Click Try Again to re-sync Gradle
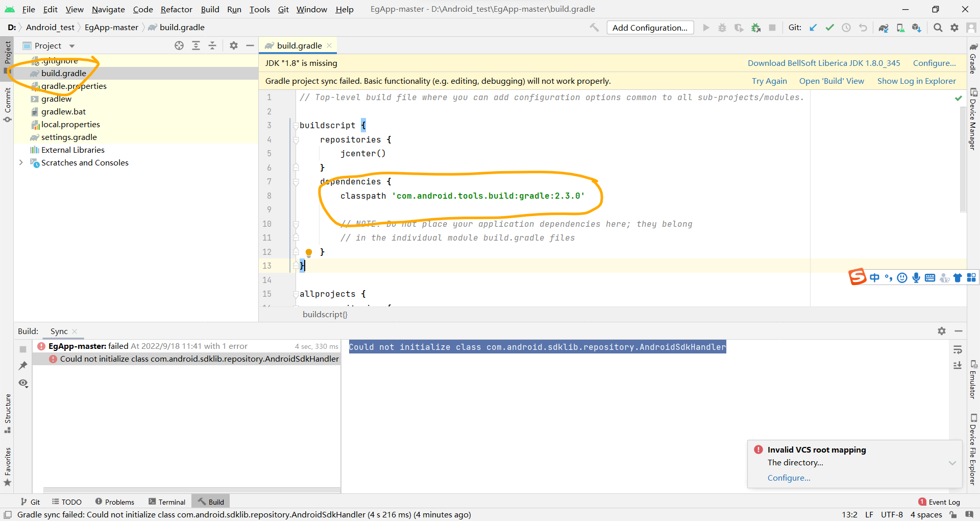 click(x=769, y=81)
